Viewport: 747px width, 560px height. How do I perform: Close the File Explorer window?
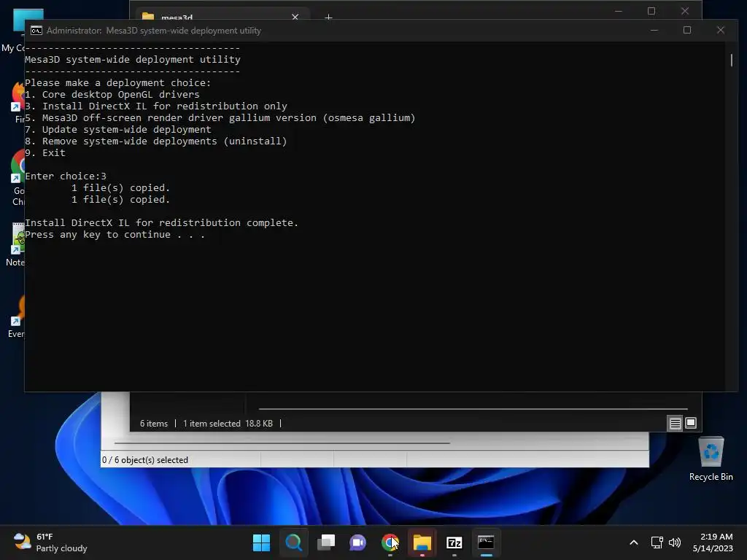(x=684, y=10)
